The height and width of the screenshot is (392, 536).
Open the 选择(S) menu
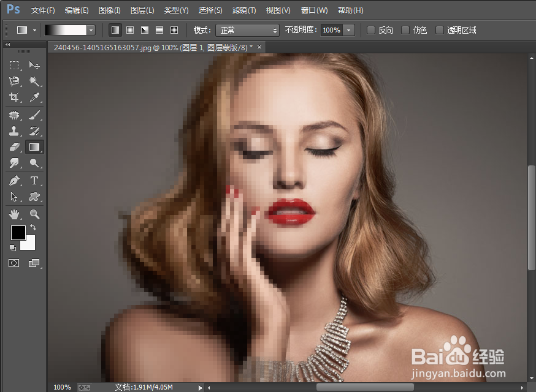(210, 10)
